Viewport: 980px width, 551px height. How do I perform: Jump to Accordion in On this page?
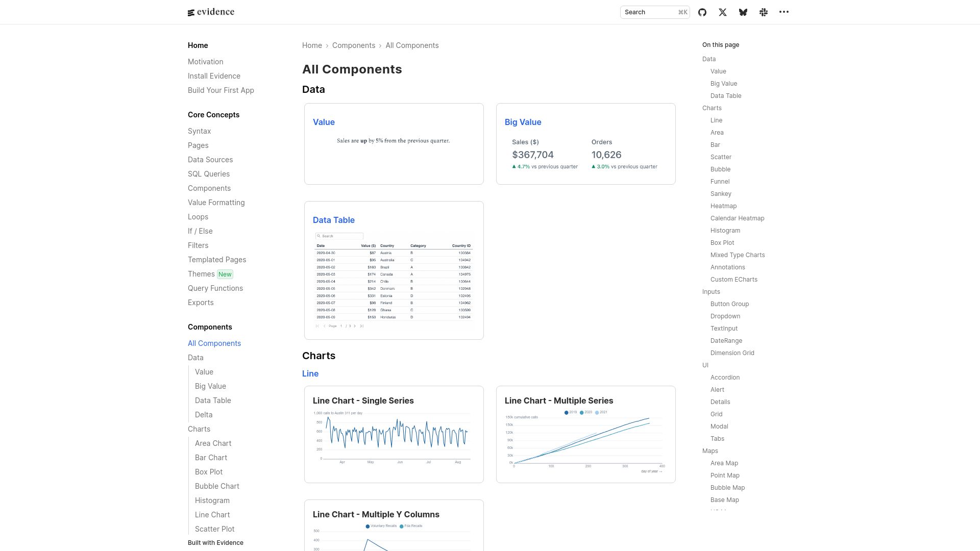point(725,378)
